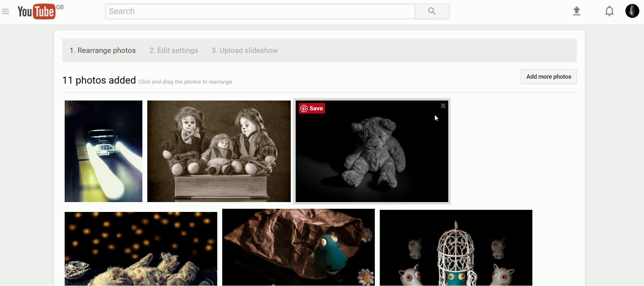Select the toy car headlights photo
The height and width of the screenshot is (286, 644).
(x=104, y=151)
